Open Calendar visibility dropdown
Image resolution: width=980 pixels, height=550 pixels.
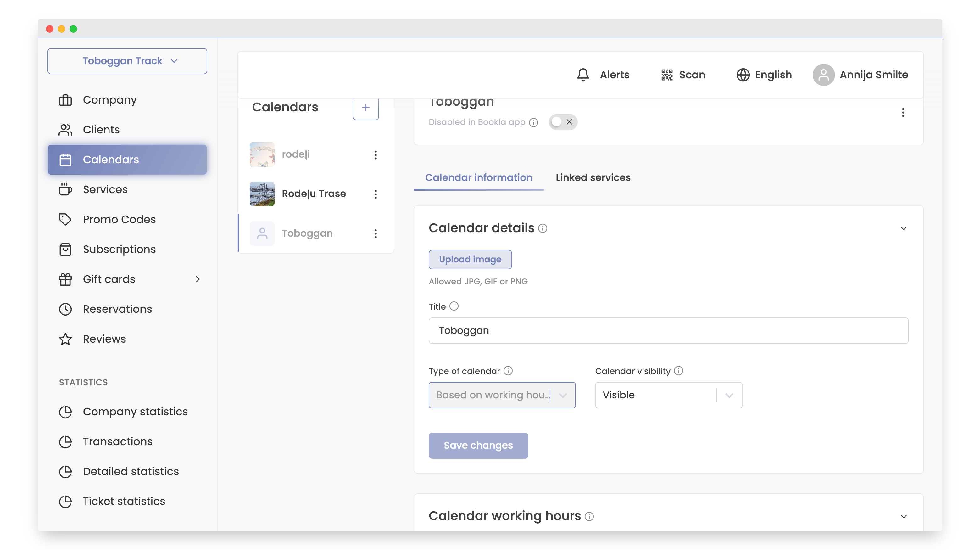[668, 395]
